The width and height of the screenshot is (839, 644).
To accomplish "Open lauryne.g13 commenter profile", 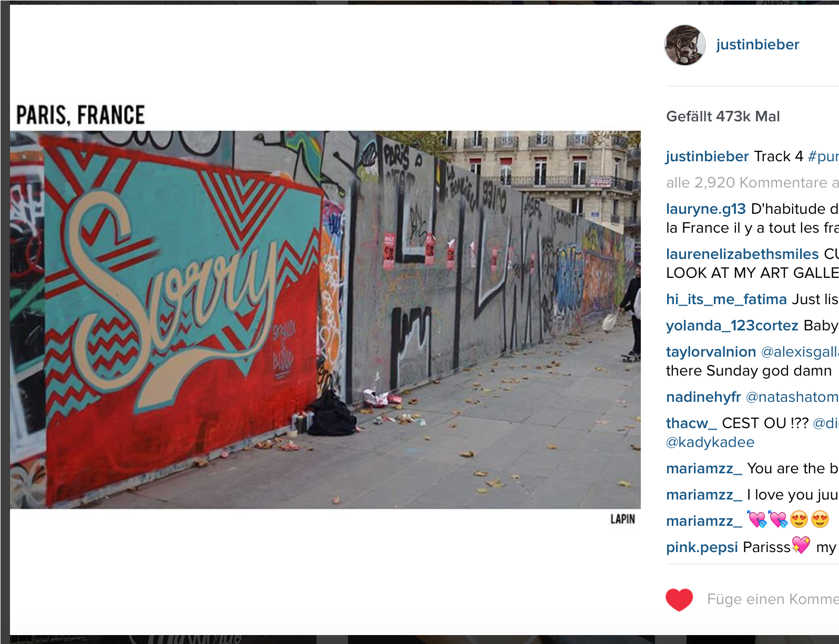I will point(705,209).
